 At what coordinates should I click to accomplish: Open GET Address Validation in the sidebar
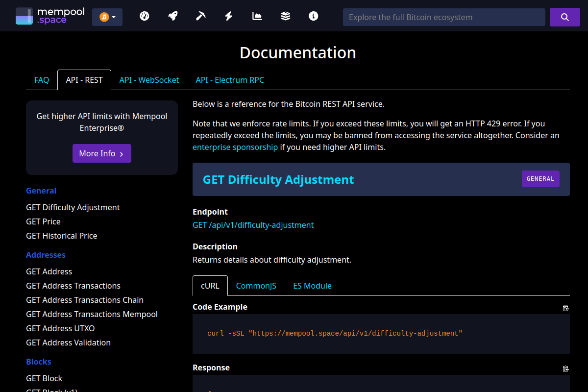tap(69, 343)
